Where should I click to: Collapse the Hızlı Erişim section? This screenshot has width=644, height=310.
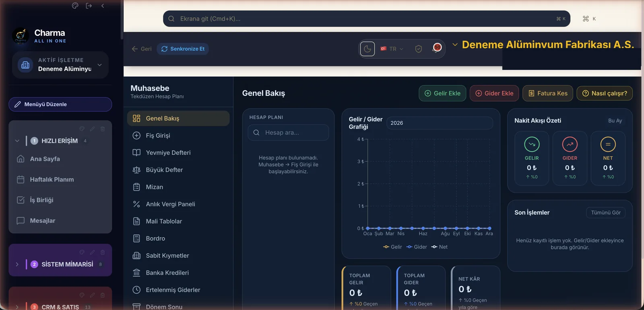[x=17, y=141]
